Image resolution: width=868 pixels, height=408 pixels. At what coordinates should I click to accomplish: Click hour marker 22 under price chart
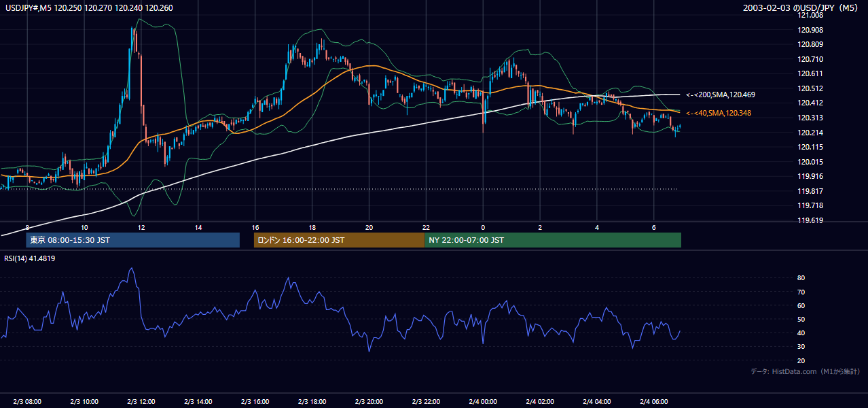pos(426,227)
